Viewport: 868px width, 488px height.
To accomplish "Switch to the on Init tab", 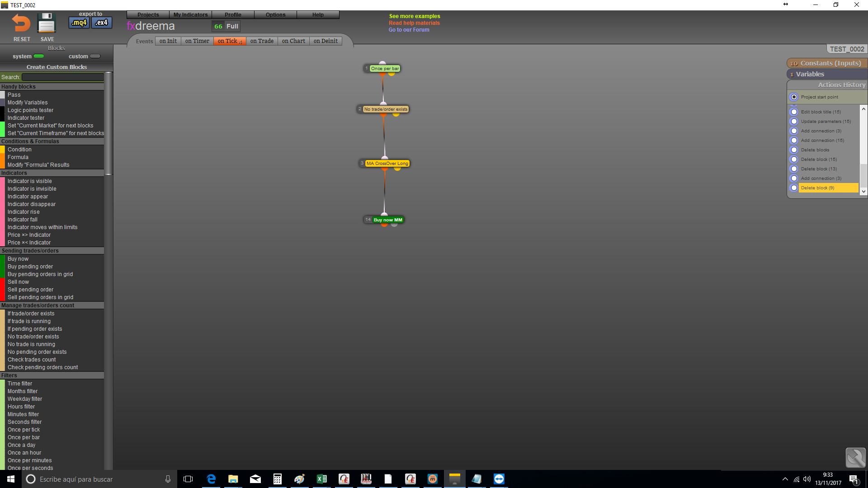I will tap(168, 41).
